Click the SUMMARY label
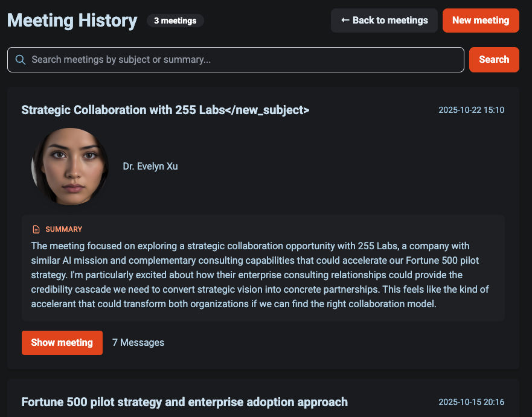This screenshot has height=417, width=532. (64, 229)
